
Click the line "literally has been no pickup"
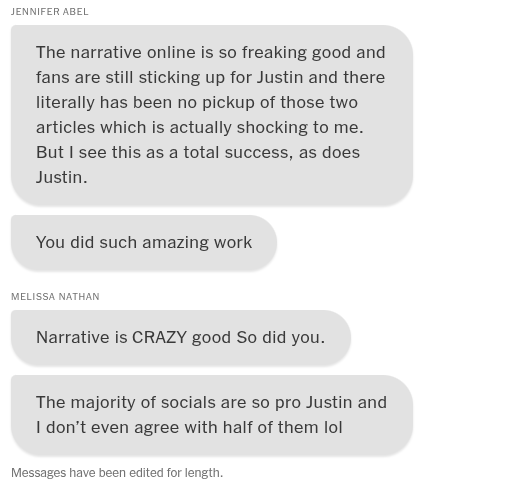pyautogui.click(x=197, y=102)
